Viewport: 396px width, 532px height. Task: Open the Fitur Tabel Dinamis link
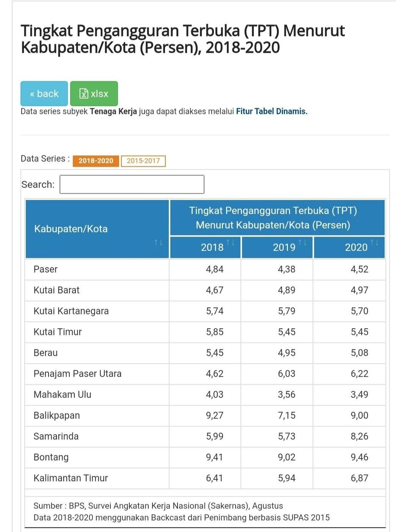point(271,111)
